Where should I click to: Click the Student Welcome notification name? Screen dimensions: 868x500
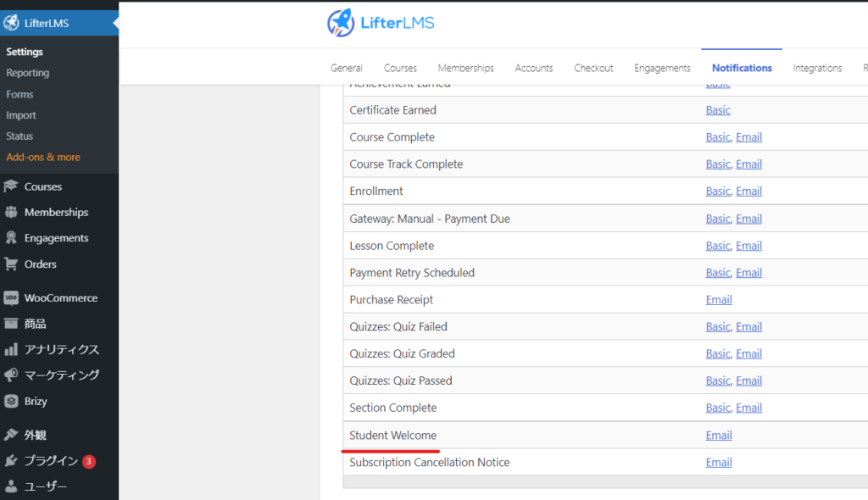[x=393, y=436]
